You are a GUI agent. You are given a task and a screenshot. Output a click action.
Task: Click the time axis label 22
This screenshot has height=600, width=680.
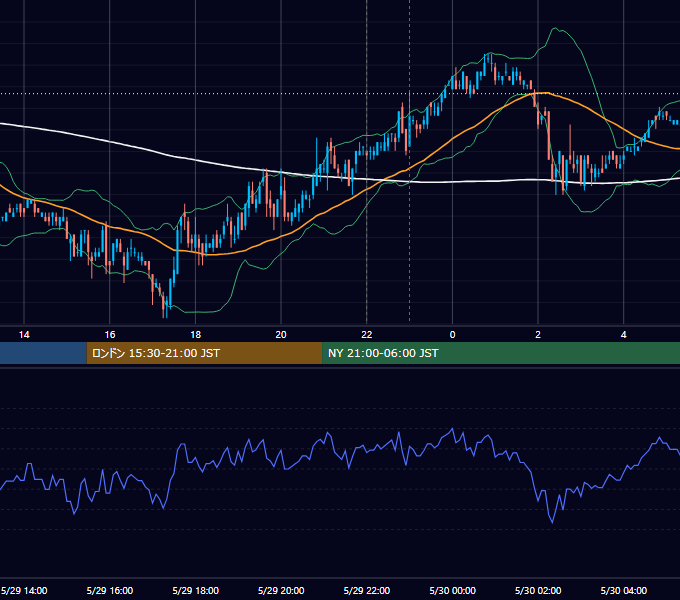pyautogui.click(x=367, y=335)
